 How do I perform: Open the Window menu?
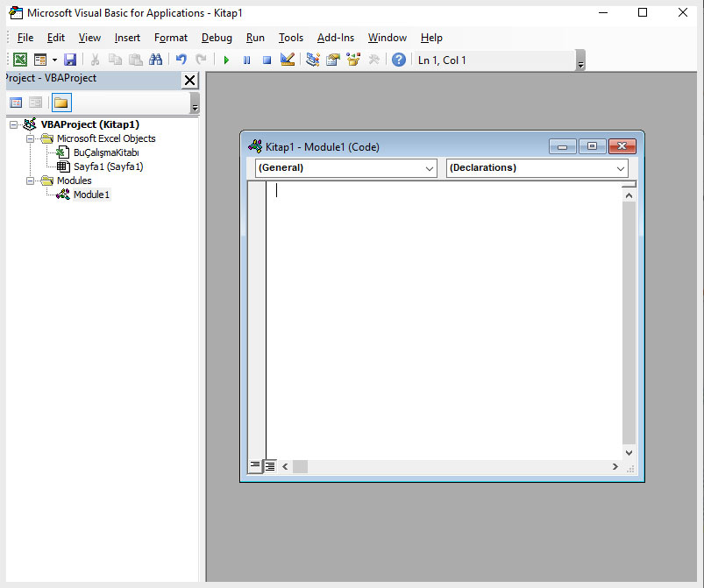point(387,38)
